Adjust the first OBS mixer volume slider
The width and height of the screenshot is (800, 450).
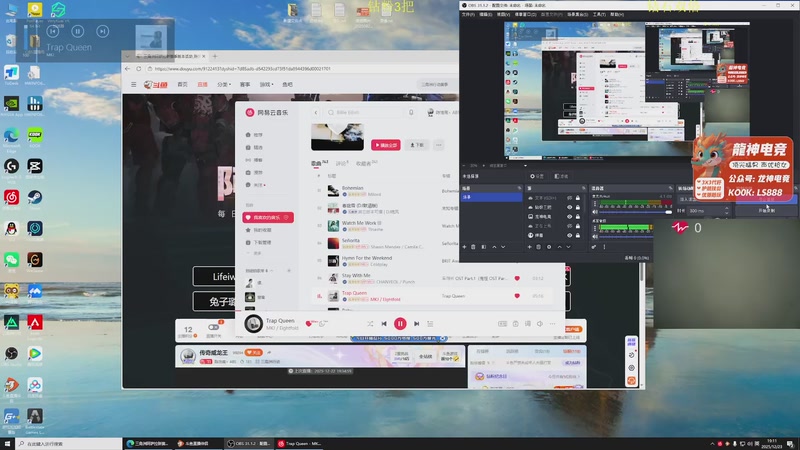click(636, 212)
